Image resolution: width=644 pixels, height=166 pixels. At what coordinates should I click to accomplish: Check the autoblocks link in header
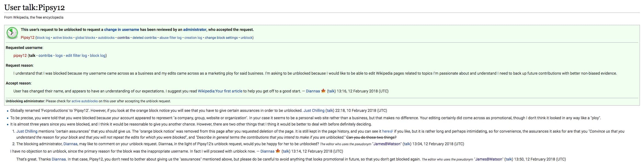106,38
